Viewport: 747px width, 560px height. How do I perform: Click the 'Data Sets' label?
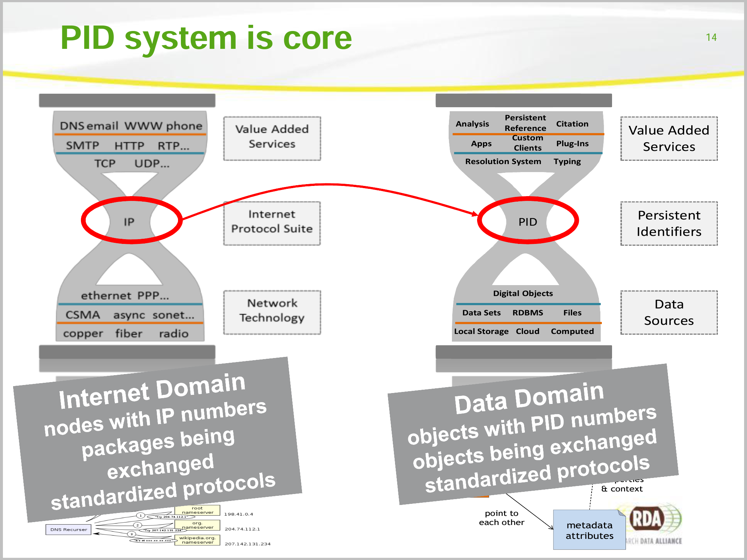pos(481,313)
